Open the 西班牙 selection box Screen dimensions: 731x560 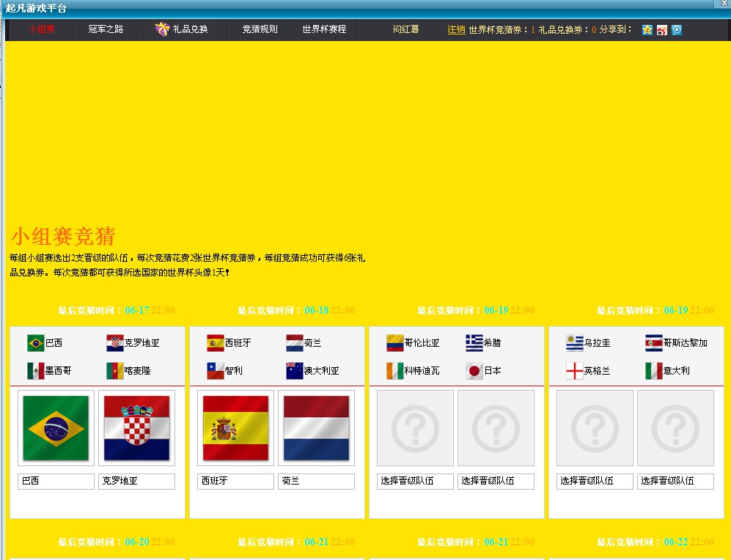(235, 482)
